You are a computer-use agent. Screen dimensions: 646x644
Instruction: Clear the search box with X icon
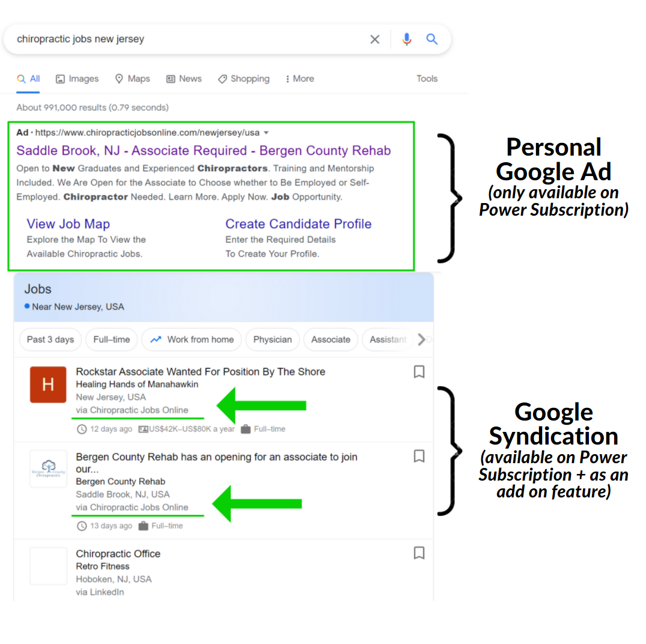pyautogui.click(x=374, y=40)
